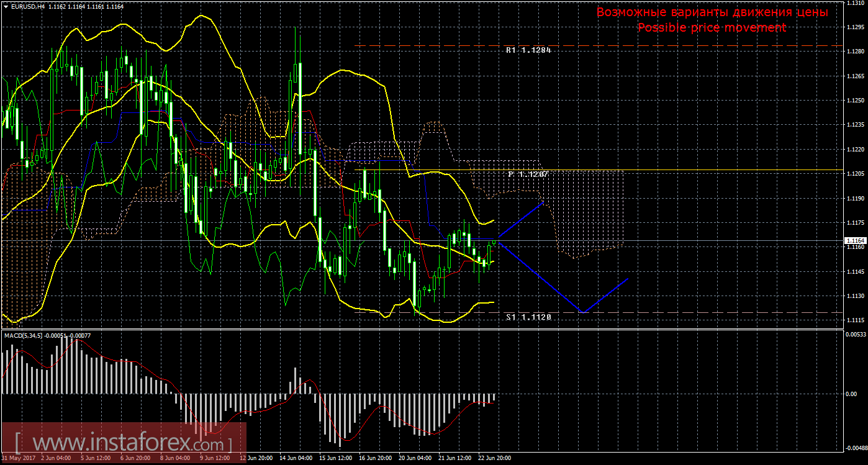Select the R1 1.1284 resistance label
The image size is (868, 465).
[528, 50]
